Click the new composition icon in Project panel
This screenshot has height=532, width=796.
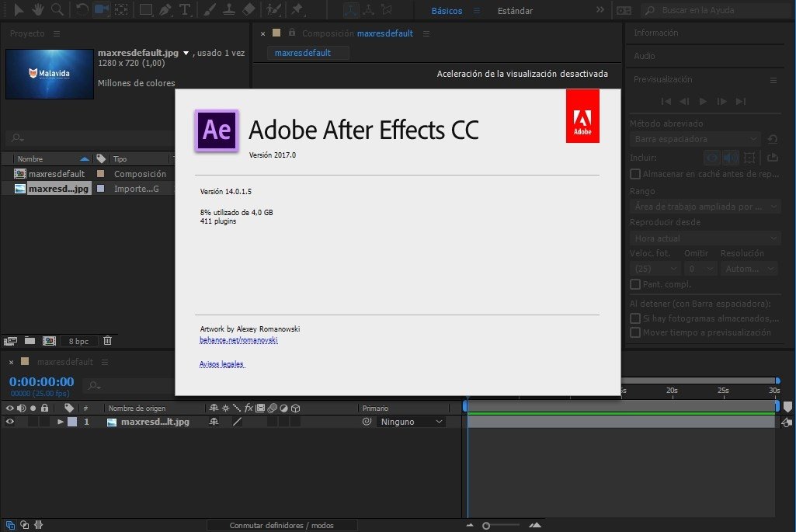(49, 341)
